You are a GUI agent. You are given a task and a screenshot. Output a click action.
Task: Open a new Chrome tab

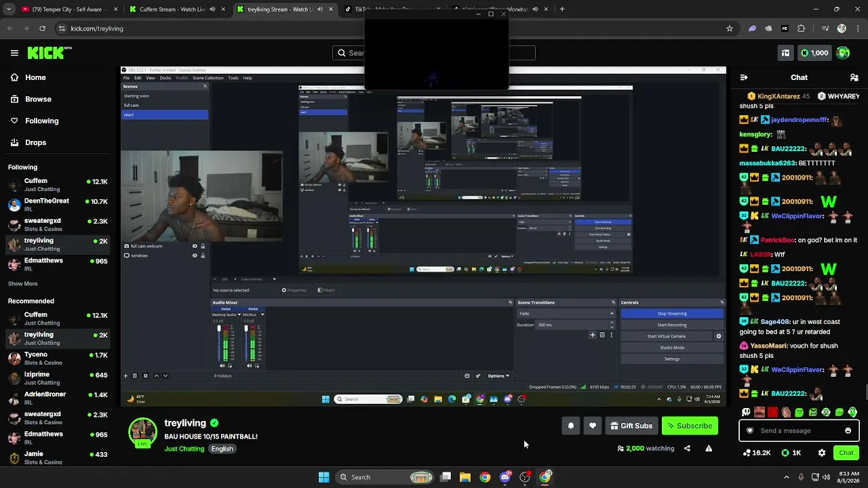pos(562,9)
